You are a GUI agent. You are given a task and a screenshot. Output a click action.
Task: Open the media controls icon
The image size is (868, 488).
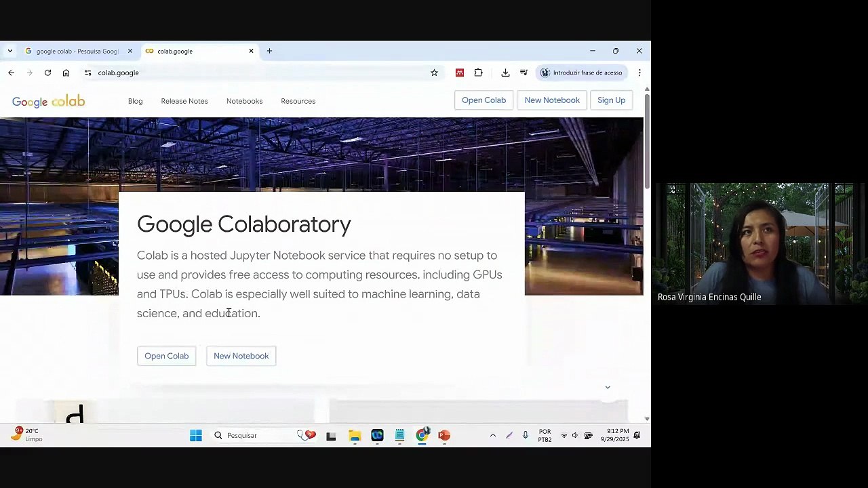pyautogui.click(x=524, y=73)
